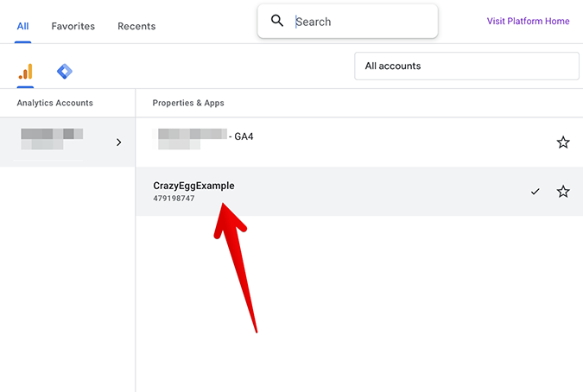Select the blurred analytics account entry
The width and height of the screenshot is (583, 392).
point(67,142)
